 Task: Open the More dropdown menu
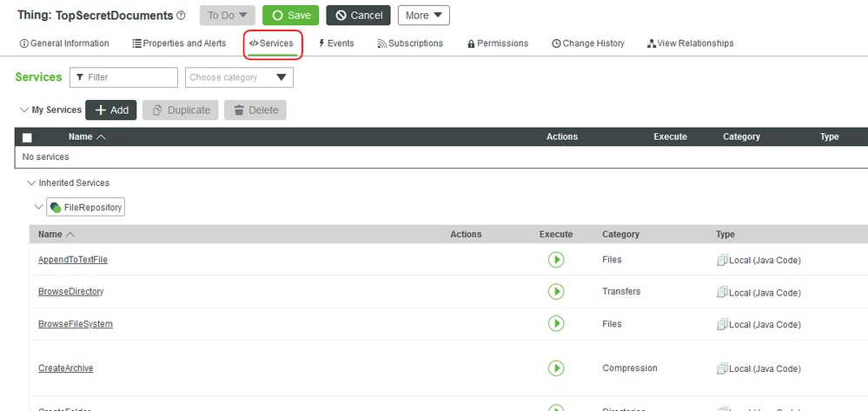pyautogui.click(x=423, y=16)
